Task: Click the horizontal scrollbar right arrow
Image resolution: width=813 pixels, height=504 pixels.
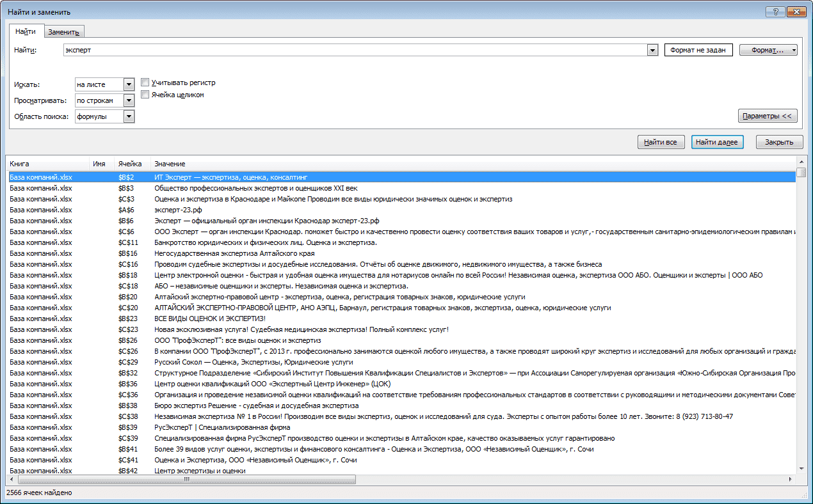Action: [x=791, y=479]
